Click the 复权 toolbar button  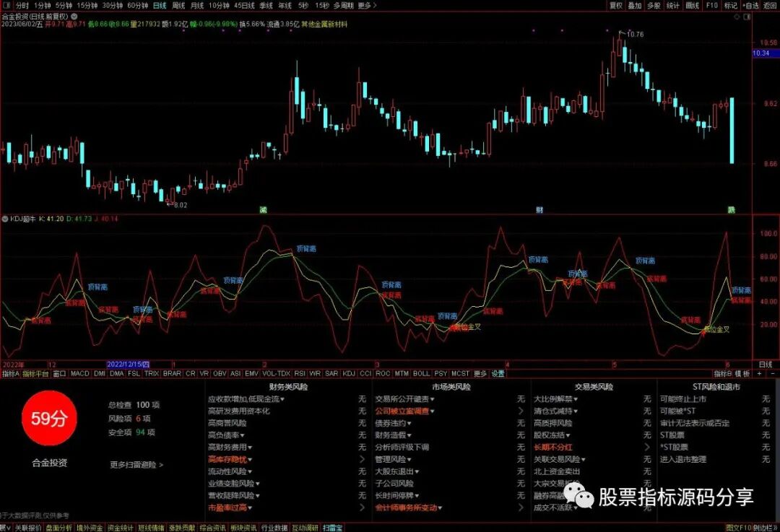coord(616,6)
